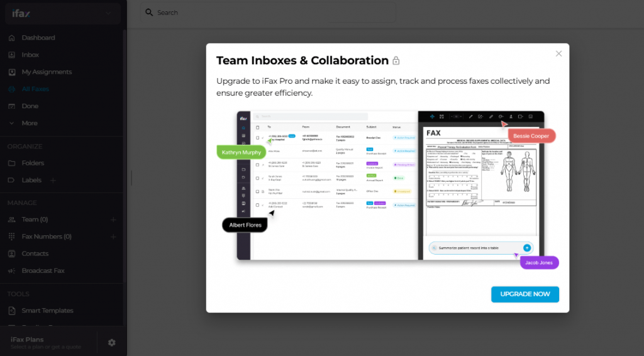644x356 pixels.
Task: Click the Broadcast Fax megaphone icon
Action: 11,270
